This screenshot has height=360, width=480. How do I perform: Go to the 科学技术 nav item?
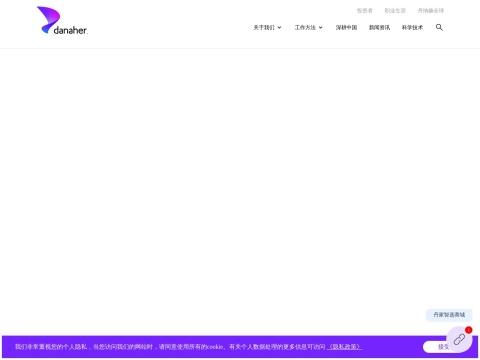[x=412, y=27]
